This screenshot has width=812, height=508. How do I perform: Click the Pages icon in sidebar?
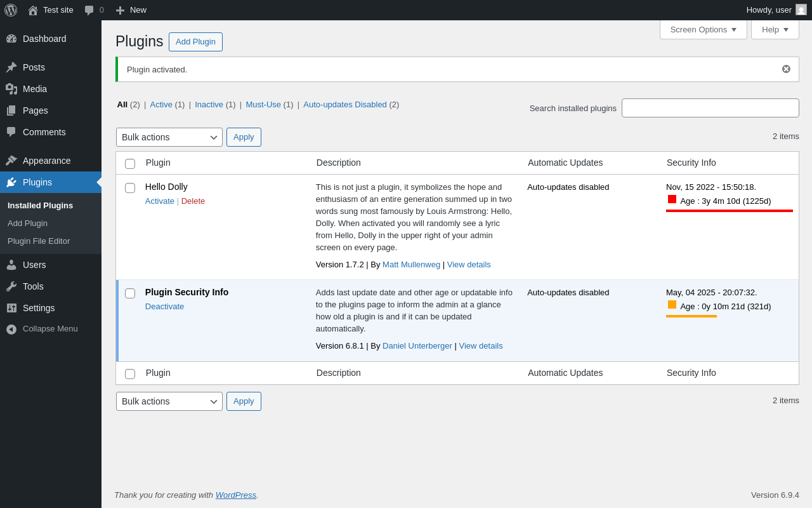click(x=11, y=110)
